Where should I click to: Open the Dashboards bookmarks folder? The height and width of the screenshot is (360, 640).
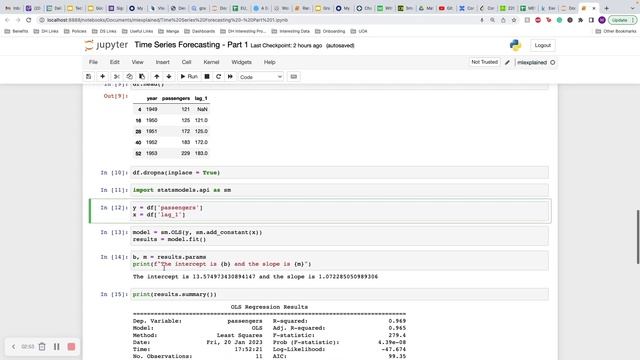(x=200, y=31)
